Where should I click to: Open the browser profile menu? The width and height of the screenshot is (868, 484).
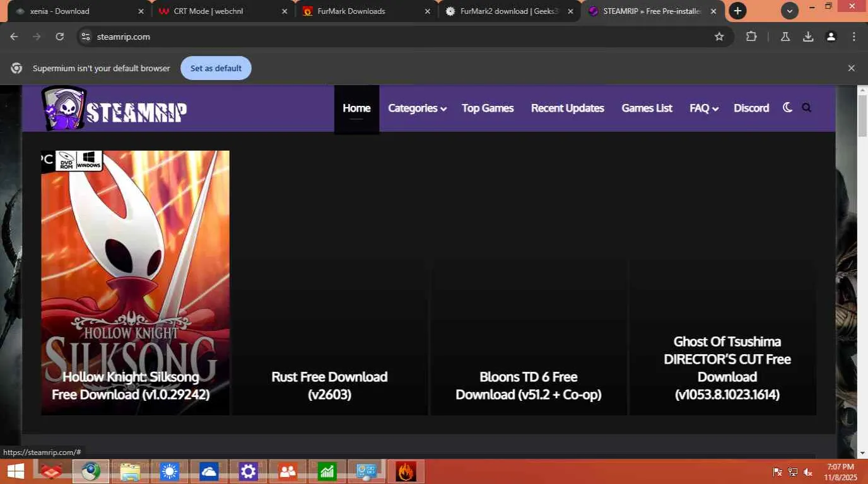coord(831,37)
